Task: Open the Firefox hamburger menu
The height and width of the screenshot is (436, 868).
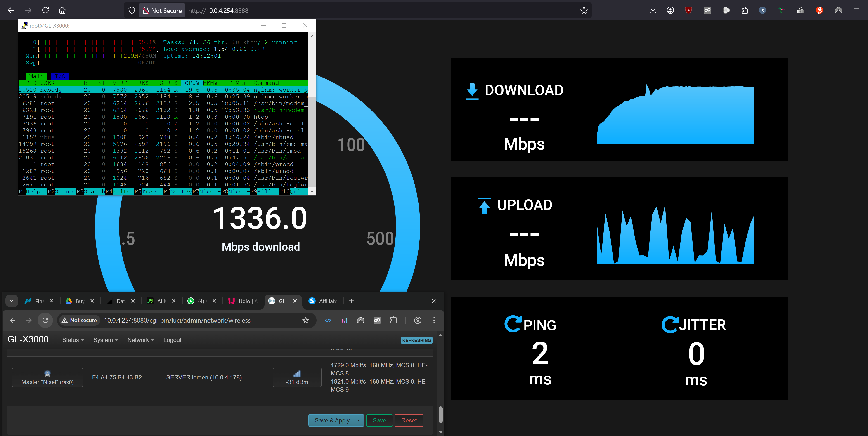Action: point(856,10)
